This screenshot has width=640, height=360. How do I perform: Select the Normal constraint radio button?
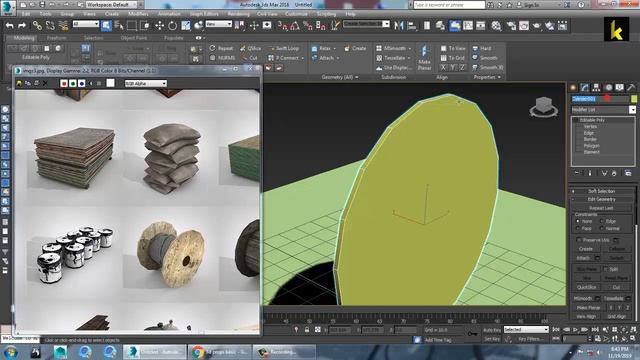click(x=601, y=229)
